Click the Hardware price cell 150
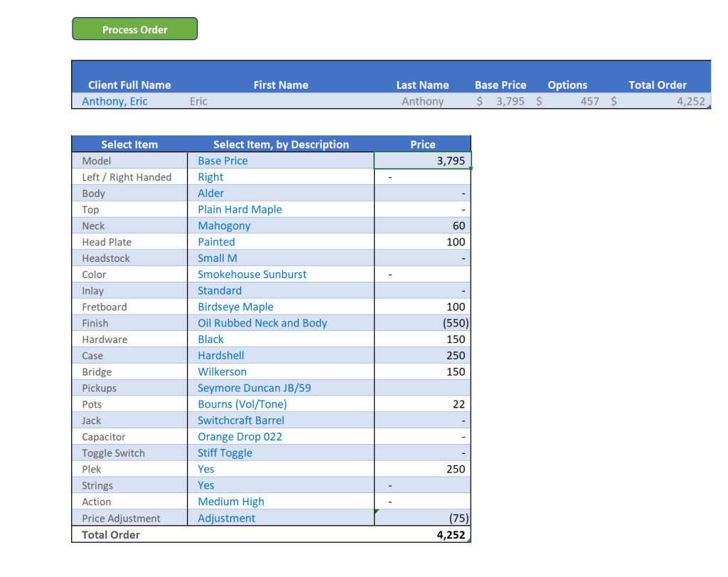Image resolution: width=728 pixels, height=577 pixels. point(422,339)
